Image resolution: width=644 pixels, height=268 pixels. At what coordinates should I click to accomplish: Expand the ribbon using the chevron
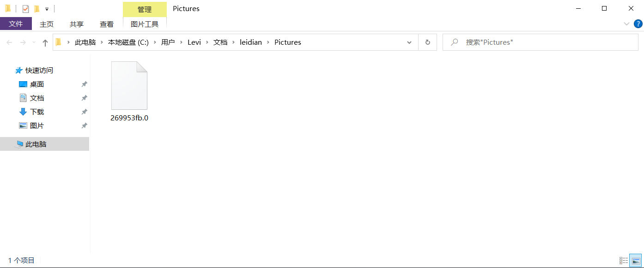(626, 24)
